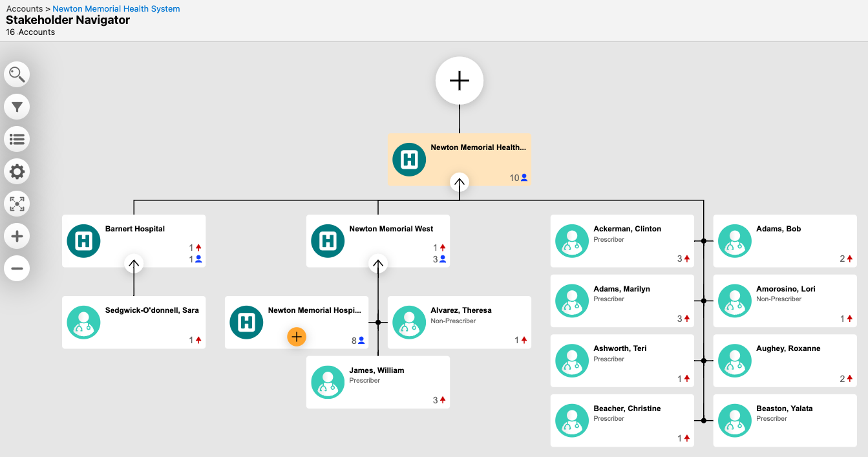The height and width of the screenshot is (457, 868).
Task: Zoom out with the minus button
Action: (x=17, y=268)
